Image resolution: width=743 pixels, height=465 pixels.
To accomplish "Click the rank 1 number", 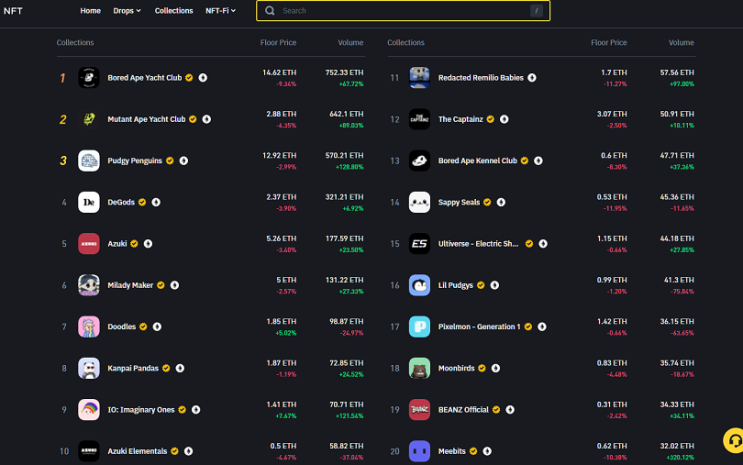I will pos(62,78).
